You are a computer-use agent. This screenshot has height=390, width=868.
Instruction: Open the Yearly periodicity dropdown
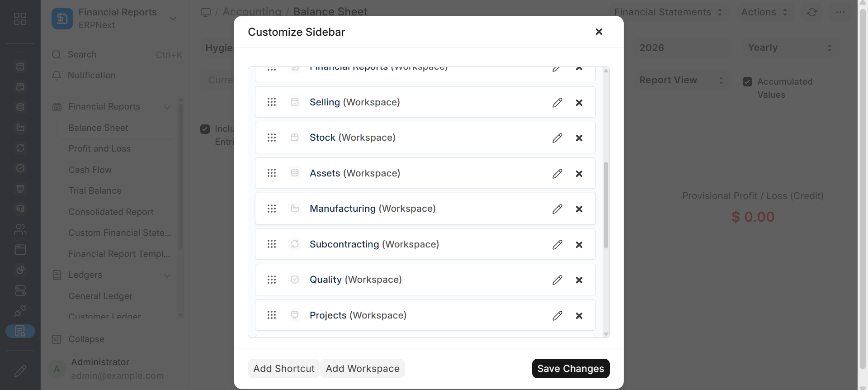coord(790,48)
